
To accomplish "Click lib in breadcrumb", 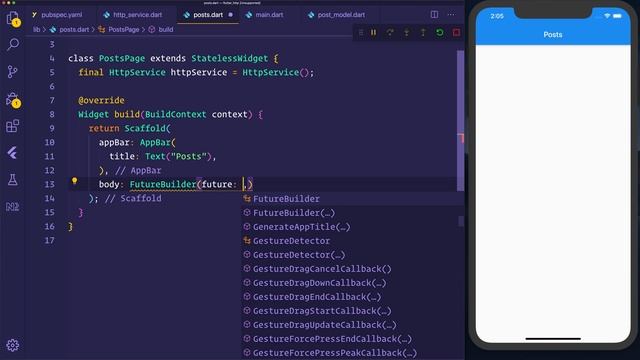I will click(x=37, y=29).
